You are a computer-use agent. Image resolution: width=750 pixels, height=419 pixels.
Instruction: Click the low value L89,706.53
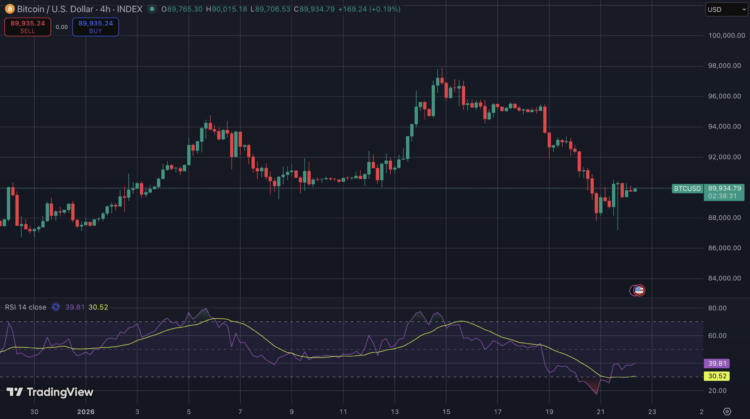pyautogui.click(x=270, y=9)
